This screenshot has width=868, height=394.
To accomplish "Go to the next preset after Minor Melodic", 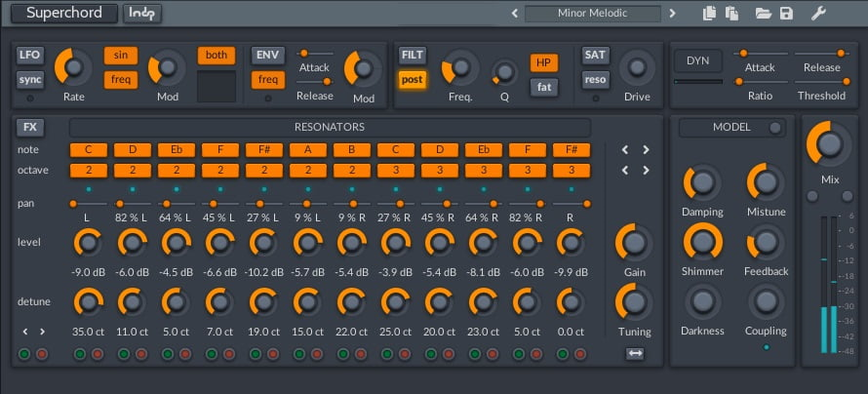I will (x=672, y=14).
